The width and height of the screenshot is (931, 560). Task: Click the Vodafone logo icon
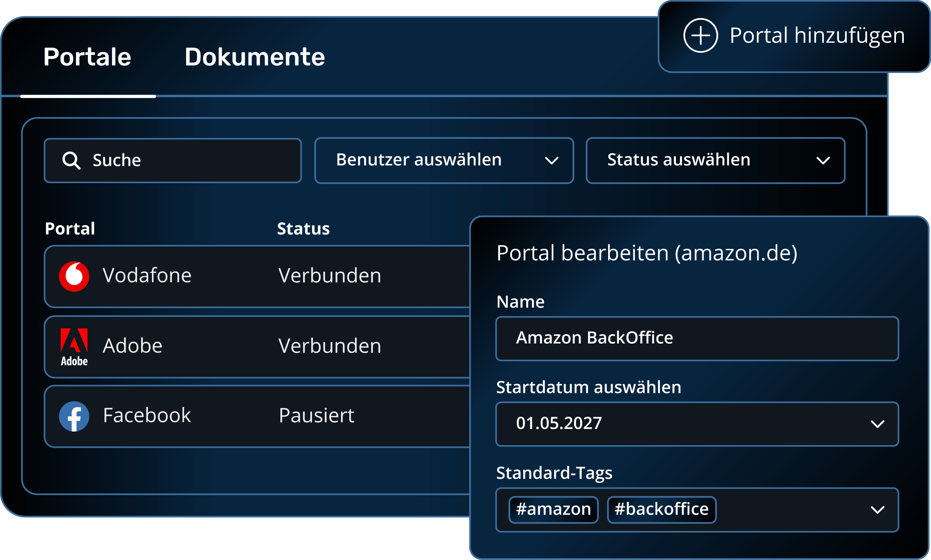click(74, 276)
